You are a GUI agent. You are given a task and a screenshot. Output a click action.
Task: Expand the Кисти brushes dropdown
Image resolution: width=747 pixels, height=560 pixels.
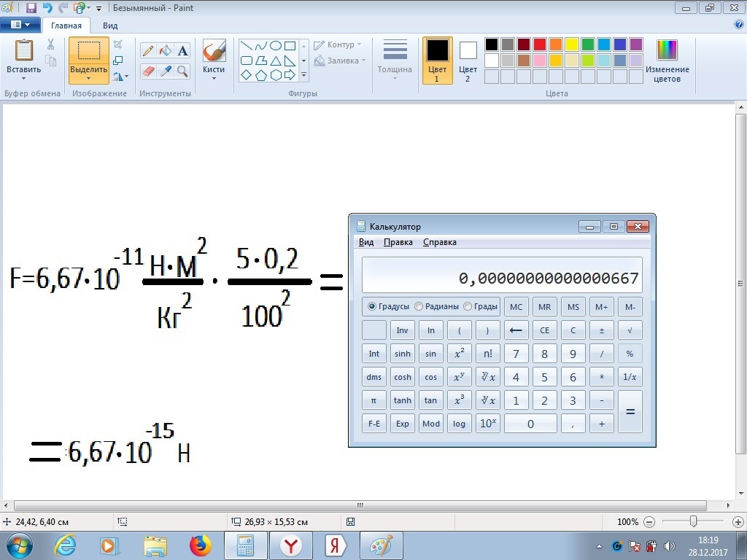(214, 78)
